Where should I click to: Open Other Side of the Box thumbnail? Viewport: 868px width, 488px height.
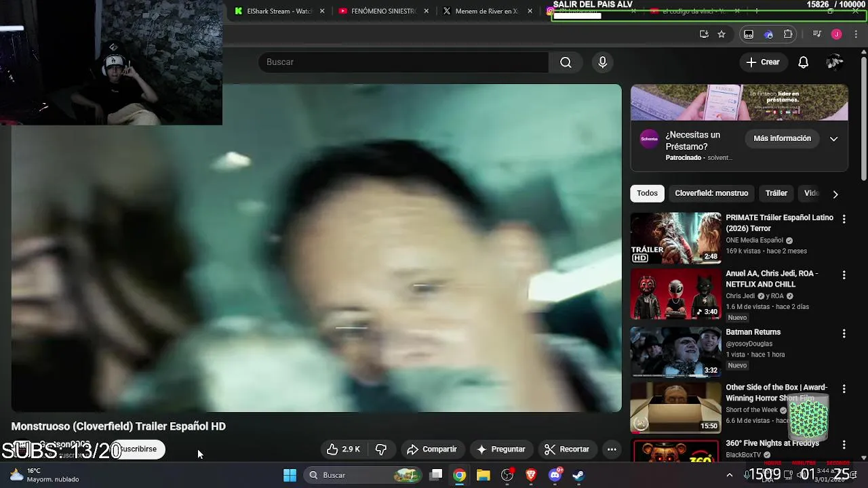pos(675,408)
